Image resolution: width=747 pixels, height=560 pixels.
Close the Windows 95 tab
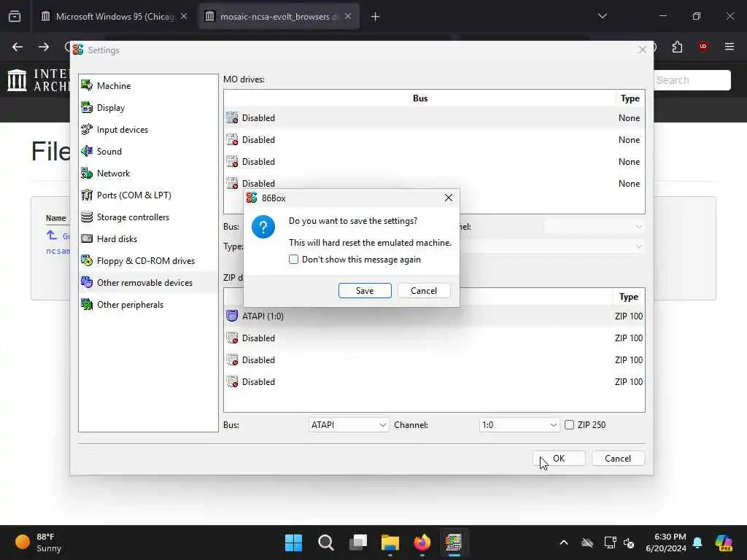click(x=184, y=16)
